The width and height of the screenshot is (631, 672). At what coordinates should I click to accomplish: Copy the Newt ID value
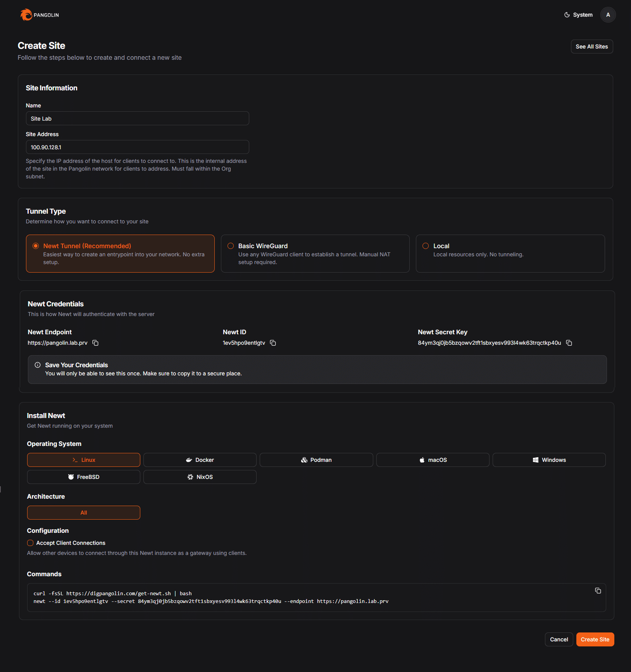[x=273, y=343]
